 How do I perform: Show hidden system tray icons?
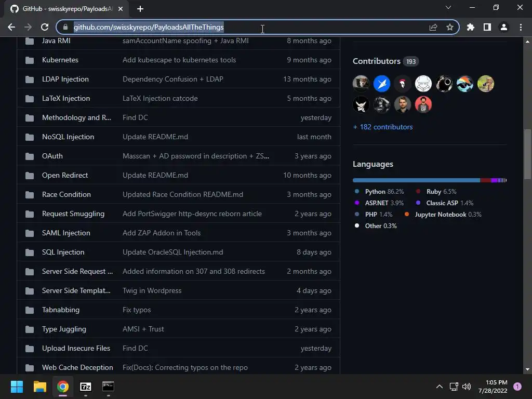[x=440, y=387]
